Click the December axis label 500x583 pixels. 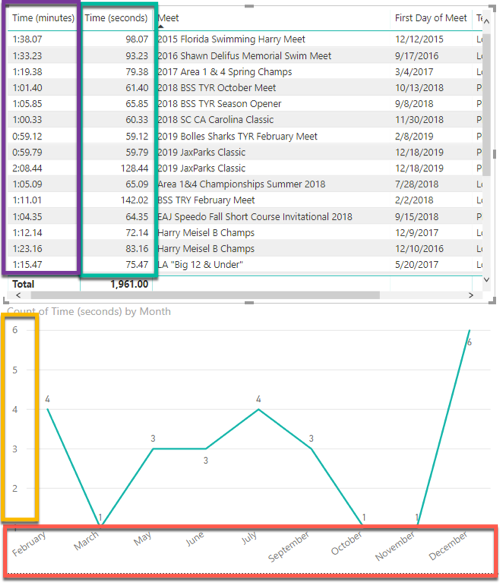(448, 546)
